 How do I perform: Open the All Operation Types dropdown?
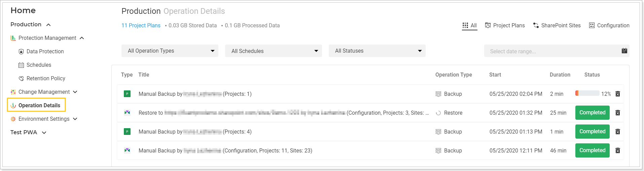click(170, 51)
